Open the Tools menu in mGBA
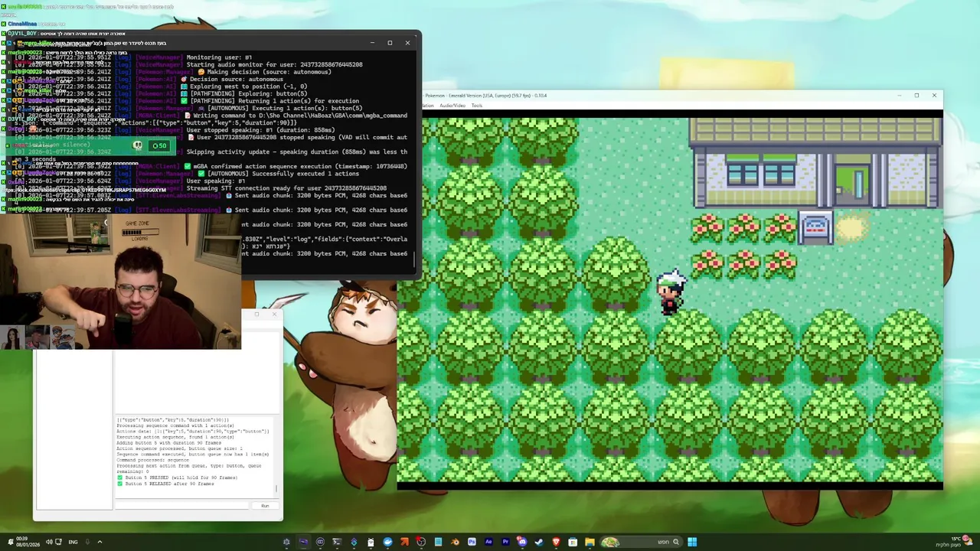Screen dimensions: 980x551 [477, 106]
